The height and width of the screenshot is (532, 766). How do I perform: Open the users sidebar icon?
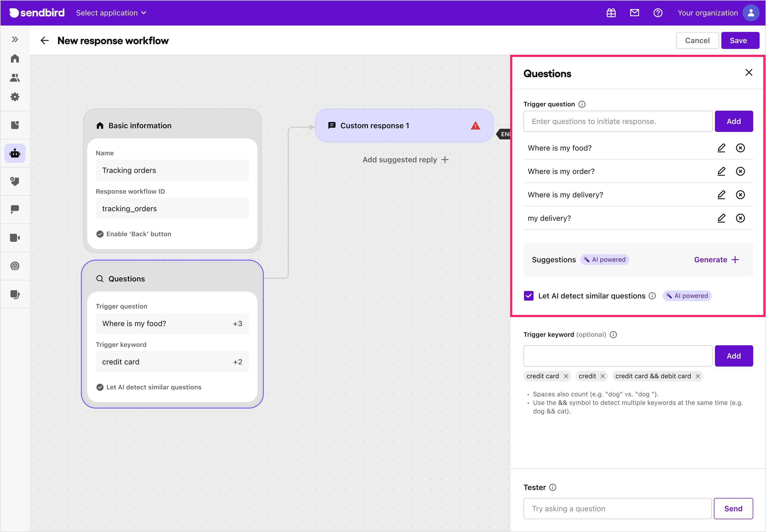pos(15,78)
